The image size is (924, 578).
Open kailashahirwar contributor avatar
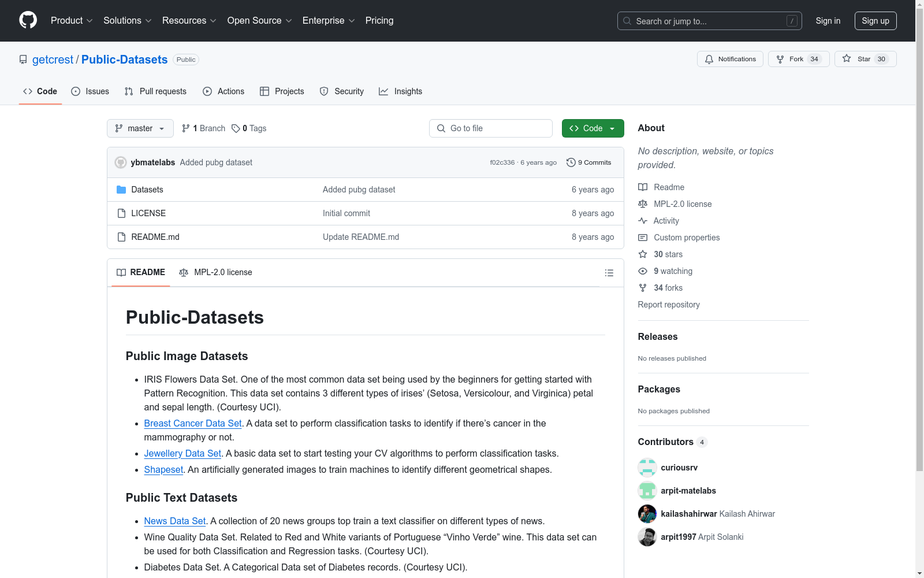(x=647, y=514)
